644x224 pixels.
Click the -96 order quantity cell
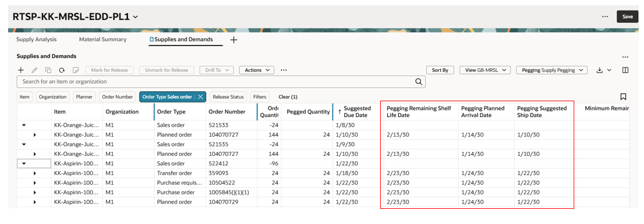click(269, 163)
